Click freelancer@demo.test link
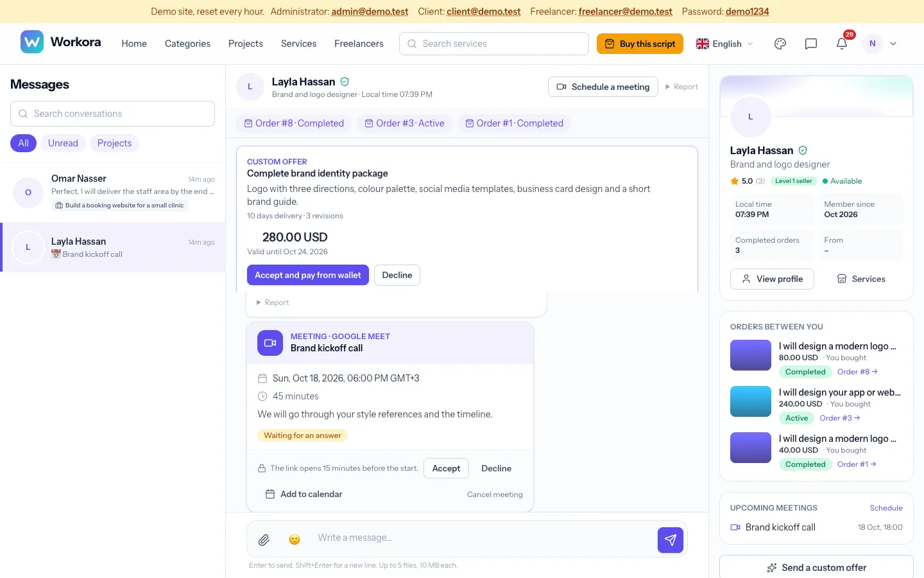Image resolution: width=924 pixels, height=578 pixels. (626, 12)
